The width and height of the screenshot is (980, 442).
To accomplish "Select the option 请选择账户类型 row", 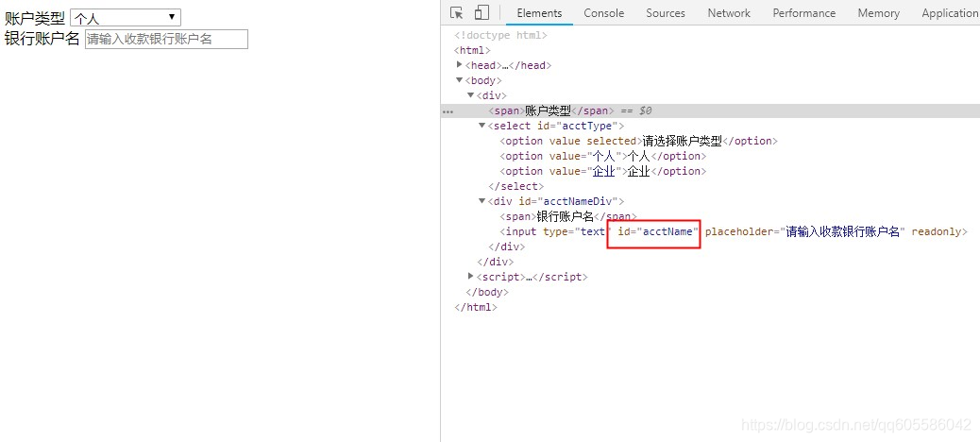I will (x=639, y=141).
